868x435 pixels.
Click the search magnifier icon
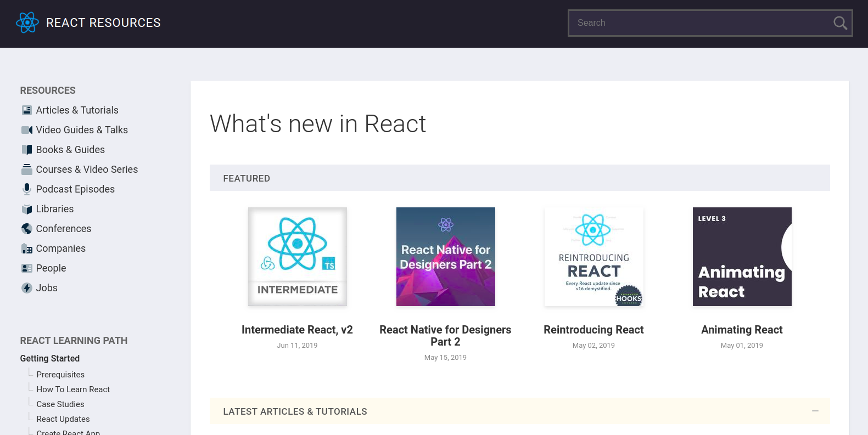[x=839, y=23]
